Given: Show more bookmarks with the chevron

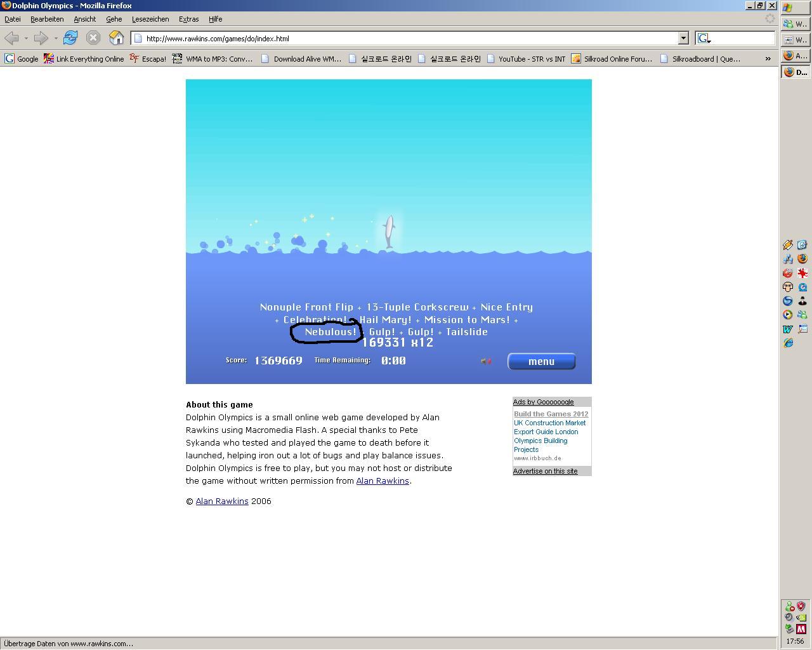Looking at the screenshot, I should click(x=768, y=58).
